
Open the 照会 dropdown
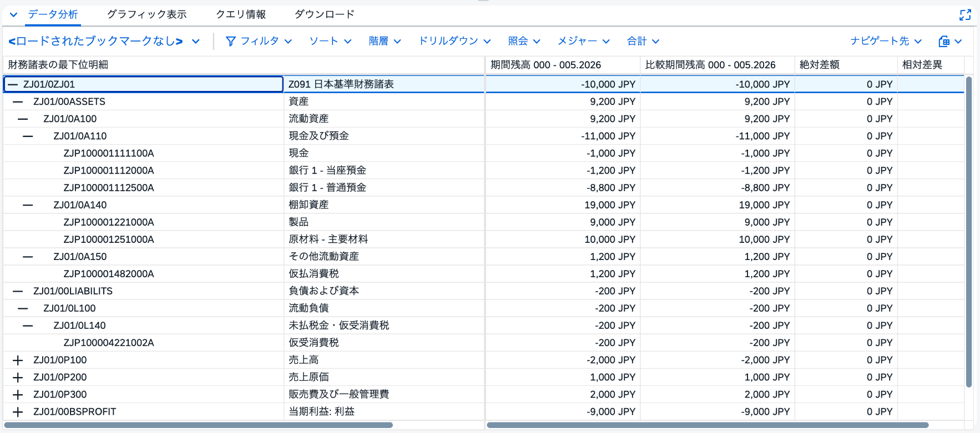524,41
